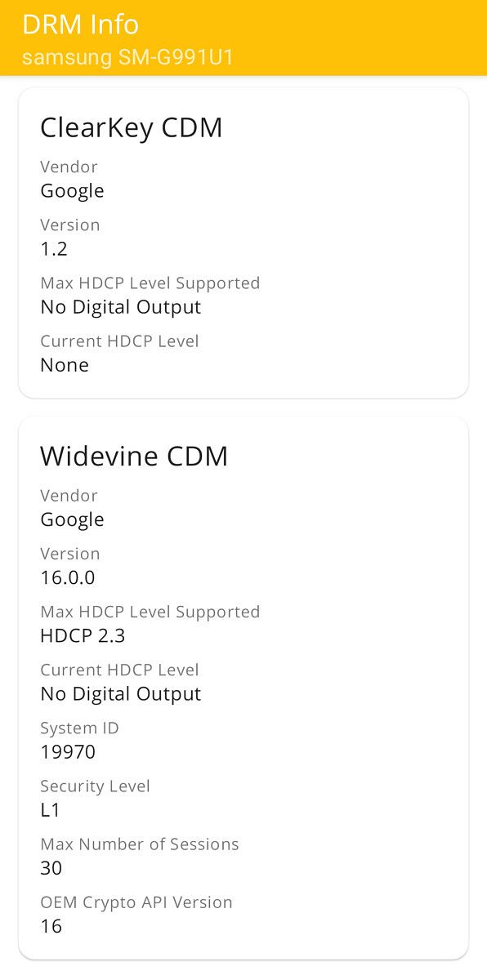The width and height of the screenshot is (487, 980).
Task: Select the ClearKey version value 1.2
Action: [54, 248]
